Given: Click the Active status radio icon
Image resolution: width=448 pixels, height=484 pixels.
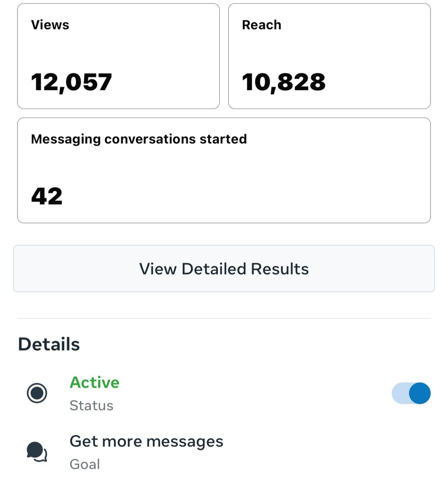Looking at the screenshot, I should pos(37,393).
